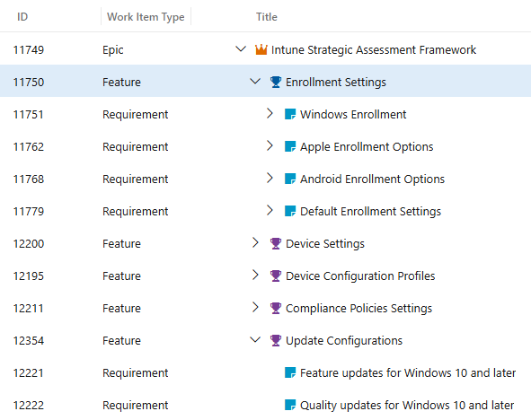Click the Work Item Type column header

[x=146, y=16]
